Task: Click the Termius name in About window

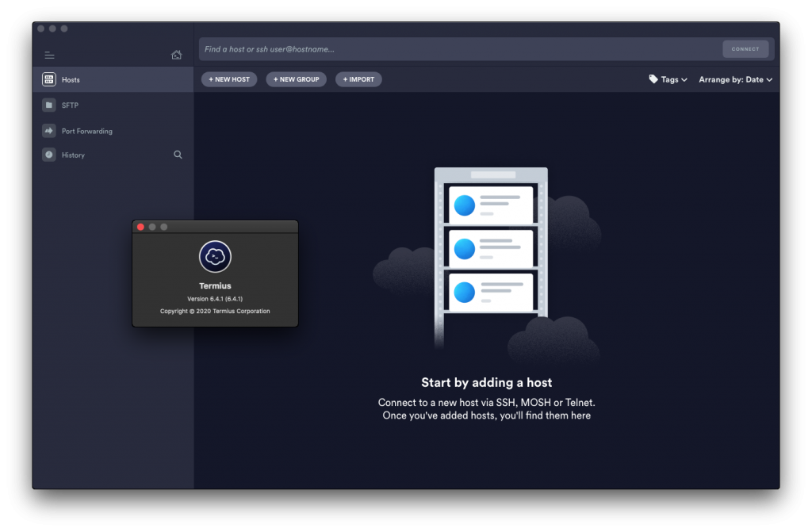Action: click(x=215, y=285)
